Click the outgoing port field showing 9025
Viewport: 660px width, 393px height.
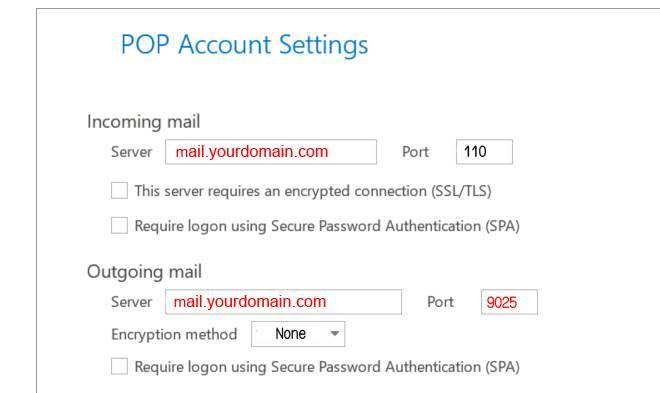[509, 302]
